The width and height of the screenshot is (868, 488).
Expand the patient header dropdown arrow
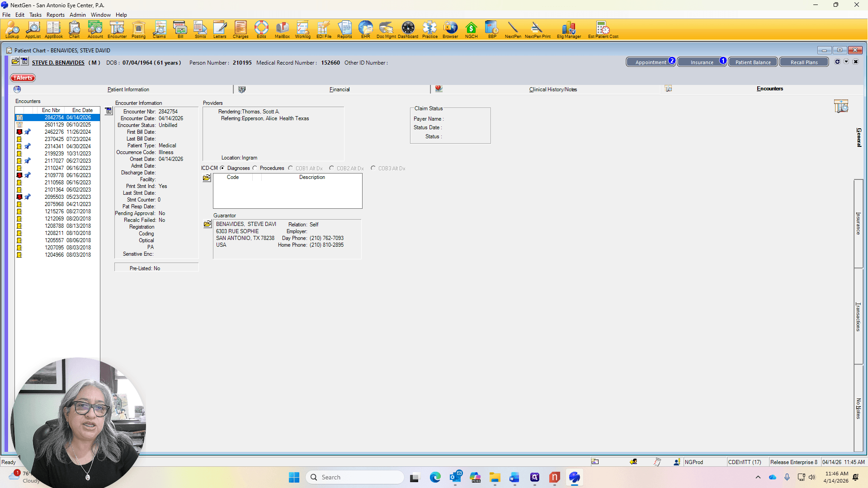pos(846,62)
